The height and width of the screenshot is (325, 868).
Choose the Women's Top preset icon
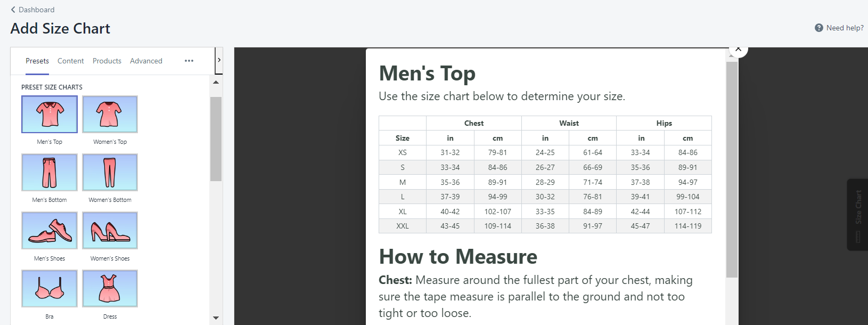110,115
